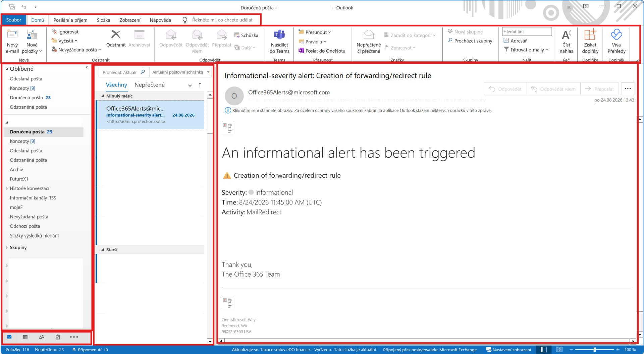Switch to People view in navigation bar
The width and height of the screenshot is (644, 354).
42,337
